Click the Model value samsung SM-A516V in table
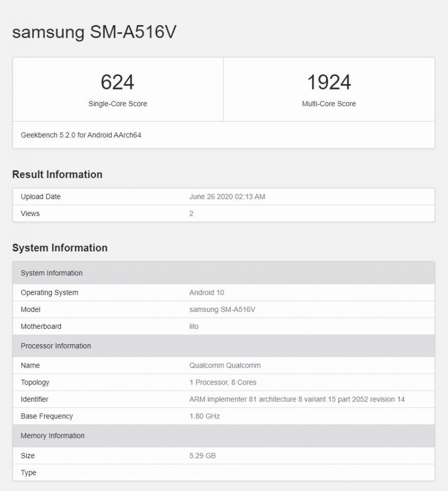This screenshot has height=491, width=448. tap(222, 309)
